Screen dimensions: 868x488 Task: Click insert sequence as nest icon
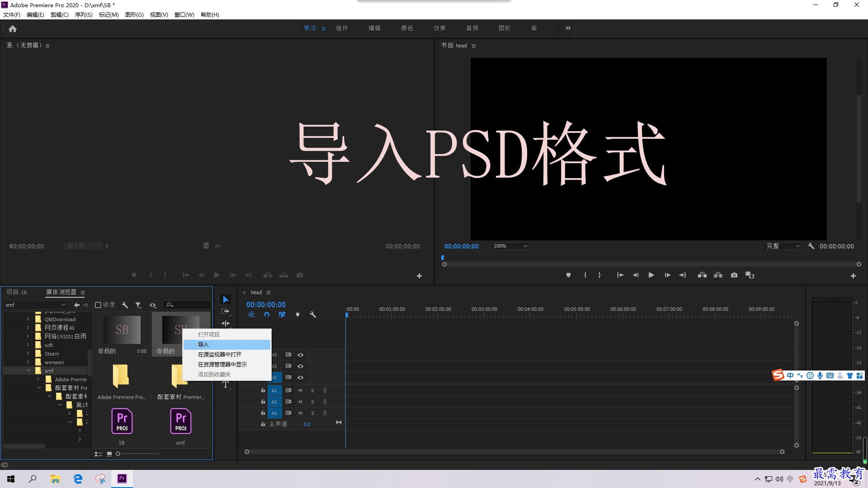point(251,314)
